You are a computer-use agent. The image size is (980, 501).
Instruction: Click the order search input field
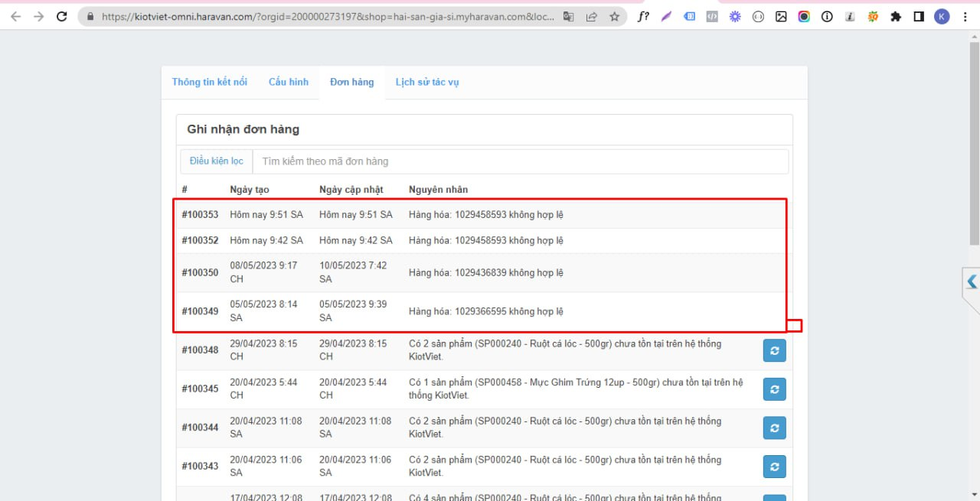click(521, 161)
